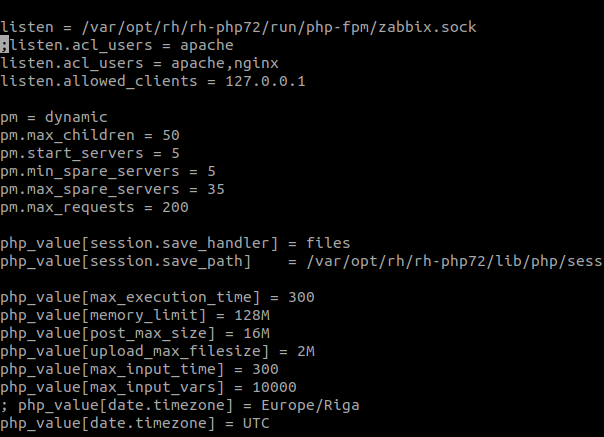Click the max_input_time setting line
This screenshot has height=437, width=604.
pos(140,369)
